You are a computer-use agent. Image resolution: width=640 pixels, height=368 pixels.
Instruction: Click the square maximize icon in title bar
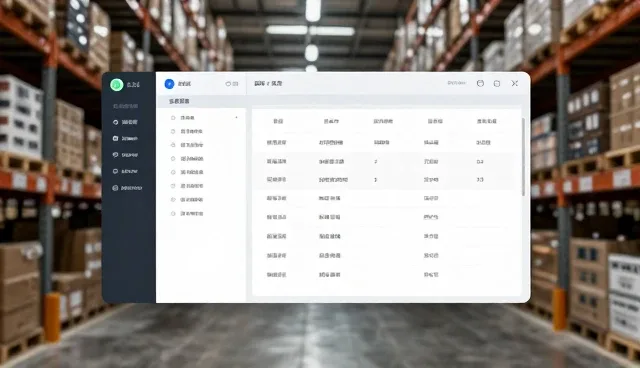pyautogui.click(x=497, y=83)
